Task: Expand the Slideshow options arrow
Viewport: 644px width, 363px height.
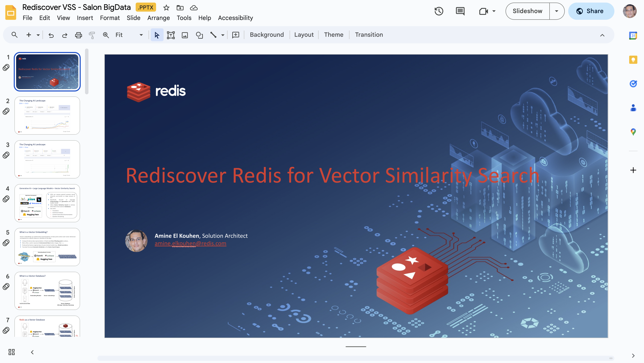Action: pyautogui.click(x=556, y=11)
